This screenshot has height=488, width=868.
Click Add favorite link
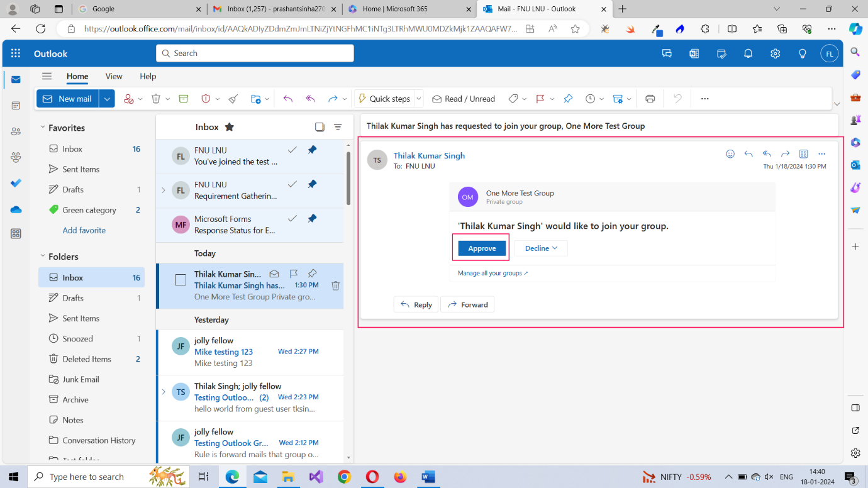[x=84, y=230]
